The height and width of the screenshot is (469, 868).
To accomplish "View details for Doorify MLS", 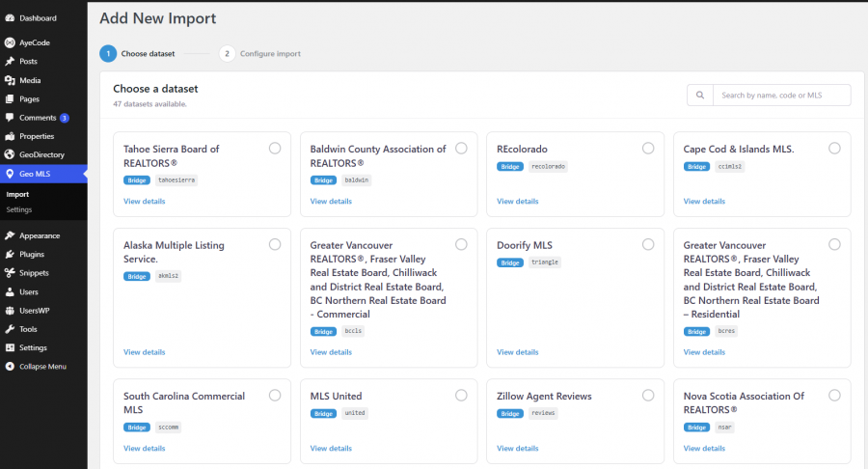I will 518,352.
